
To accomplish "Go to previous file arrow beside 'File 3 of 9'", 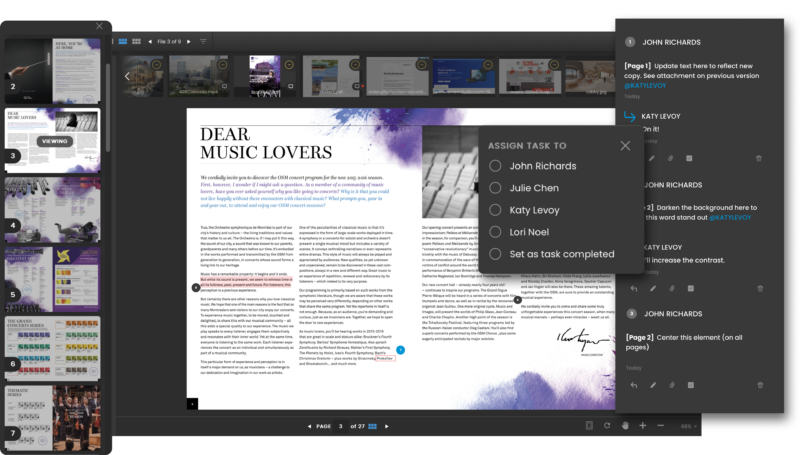I will pyautogui.click(x=150, y=41).
